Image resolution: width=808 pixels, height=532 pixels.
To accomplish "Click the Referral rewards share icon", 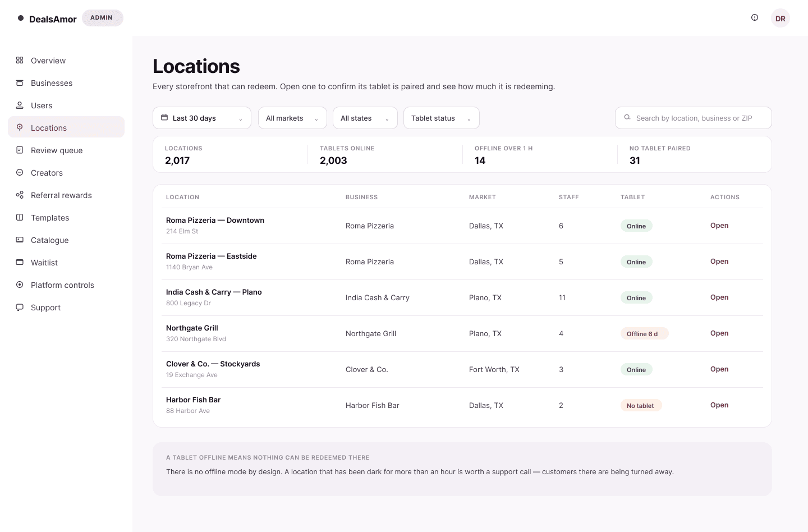I will [x=20, y=195].
